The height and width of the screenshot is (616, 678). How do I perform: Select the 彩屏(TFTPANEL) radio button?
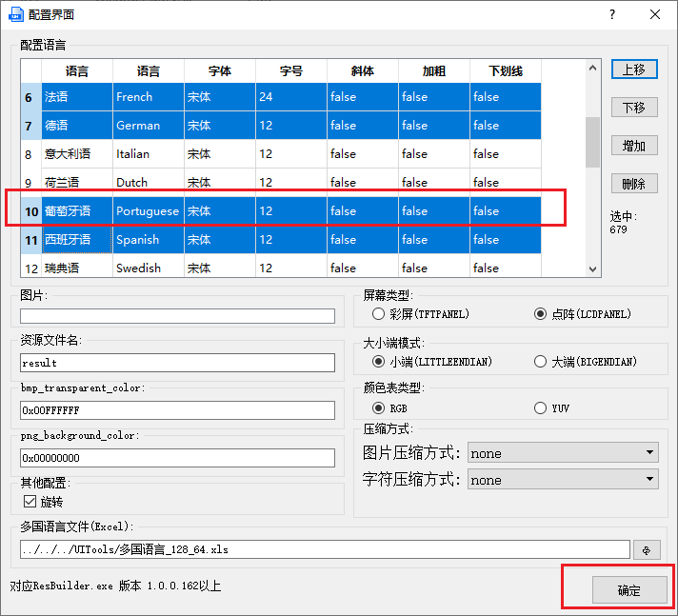click(378, 314)
